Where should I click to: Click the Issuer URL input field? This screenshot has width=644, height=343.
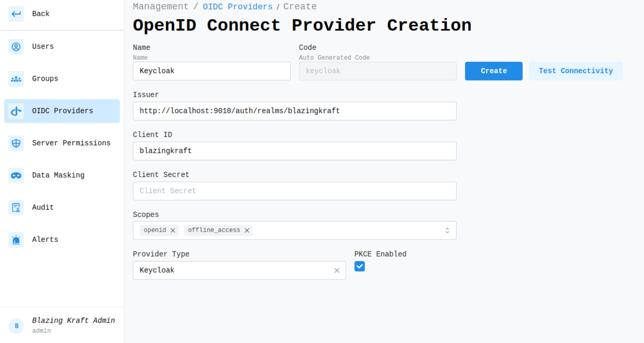pos(294,111)
